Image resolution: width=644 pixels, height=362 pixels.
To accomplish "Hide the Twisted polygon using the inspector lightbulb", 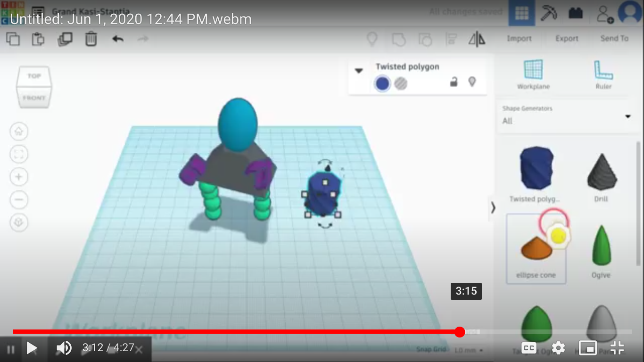I will (x=472, y=82).
